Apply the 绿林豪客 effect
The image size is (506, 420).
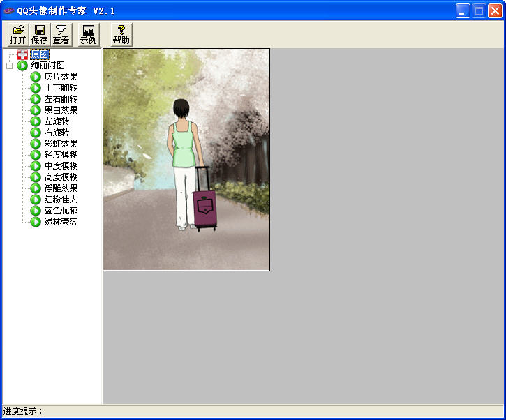tap(61, 222)
